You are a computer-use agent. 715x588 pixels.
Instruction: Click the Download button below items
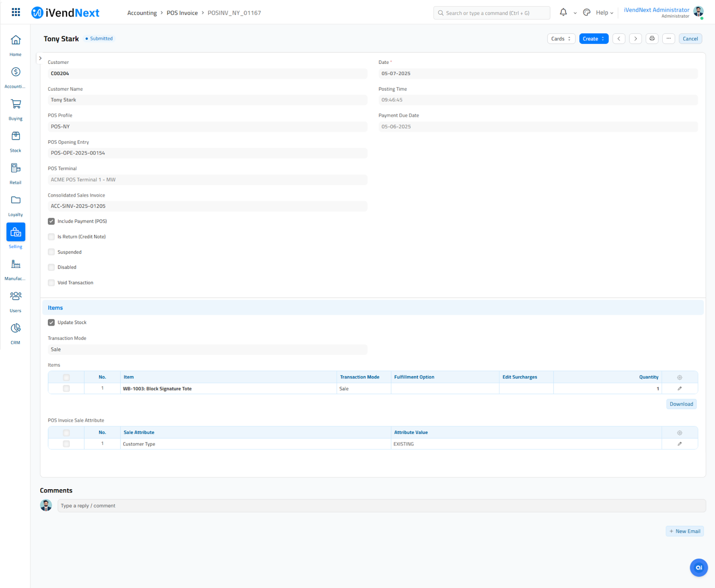click(x=681, y=404)
